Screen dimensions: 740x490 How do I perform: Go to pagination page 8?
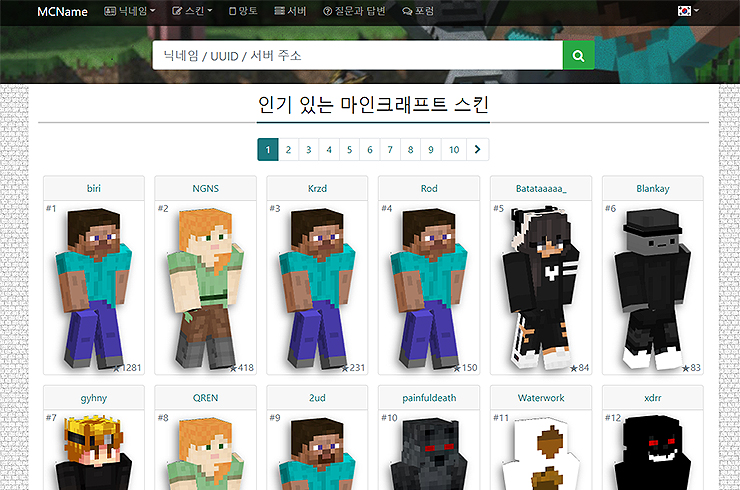[411, 150]
